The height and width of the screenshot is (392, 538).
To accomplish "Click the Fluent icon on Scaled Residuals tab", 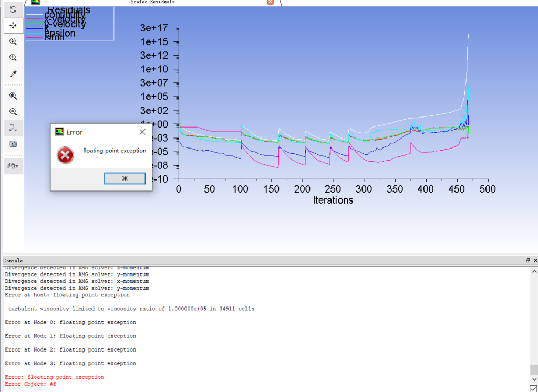I will 35,2.
